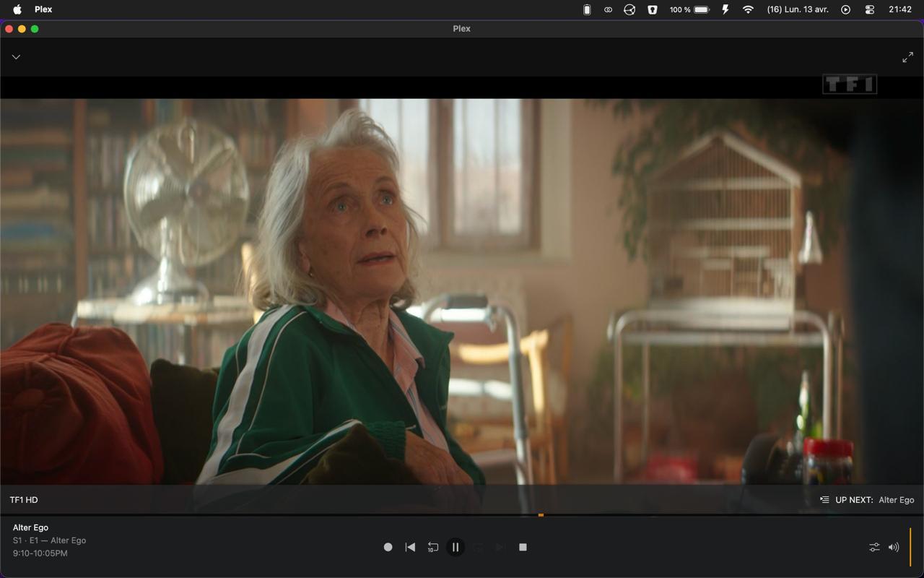Open the macOS Control Center
The image size is (924, 578).
pyautogui.click(x=869, y=9)
